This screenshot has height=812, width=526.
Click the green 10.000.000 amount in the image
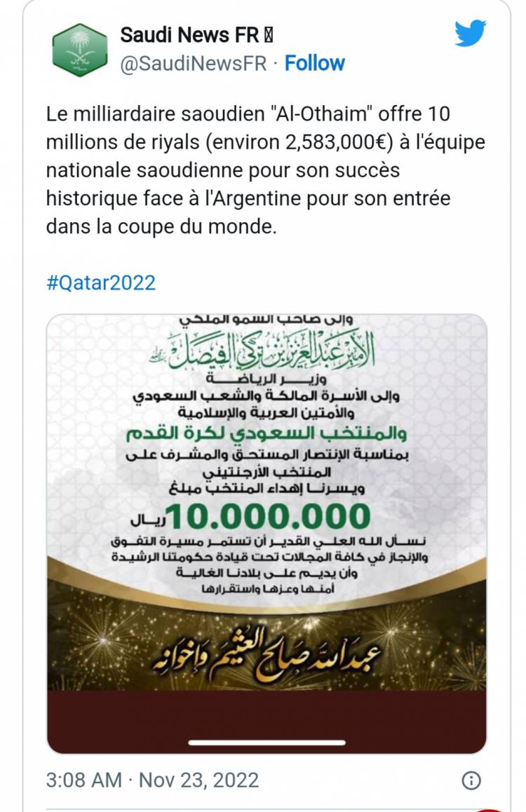(268, 517)
